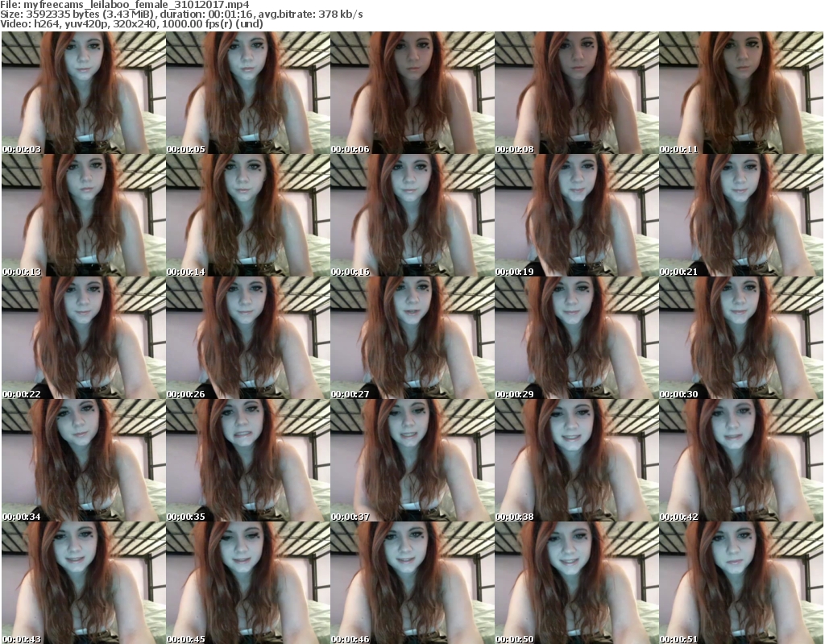Pick the thumbnail marked 00:00:21
The height and width of the screenshot is (644, 825).
pyautogui.click(x=740, y=215)
